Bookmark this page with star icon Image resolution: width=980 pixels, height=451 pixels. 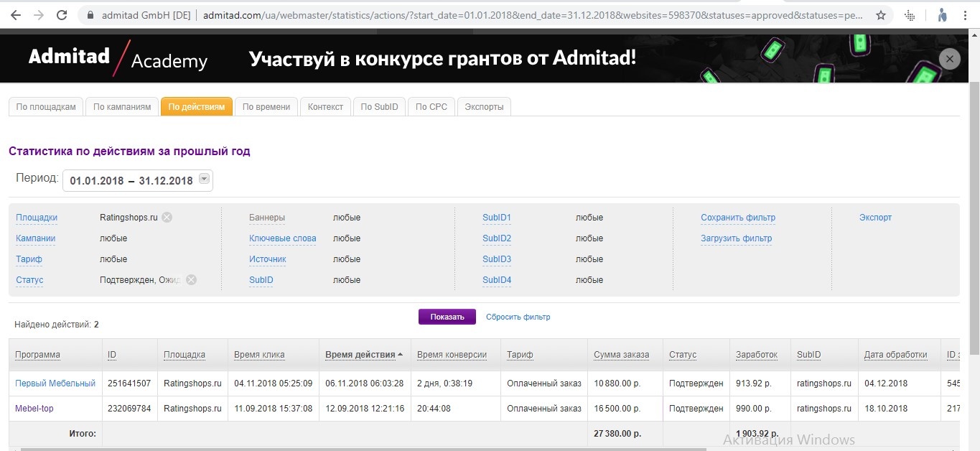pos(881,14)
